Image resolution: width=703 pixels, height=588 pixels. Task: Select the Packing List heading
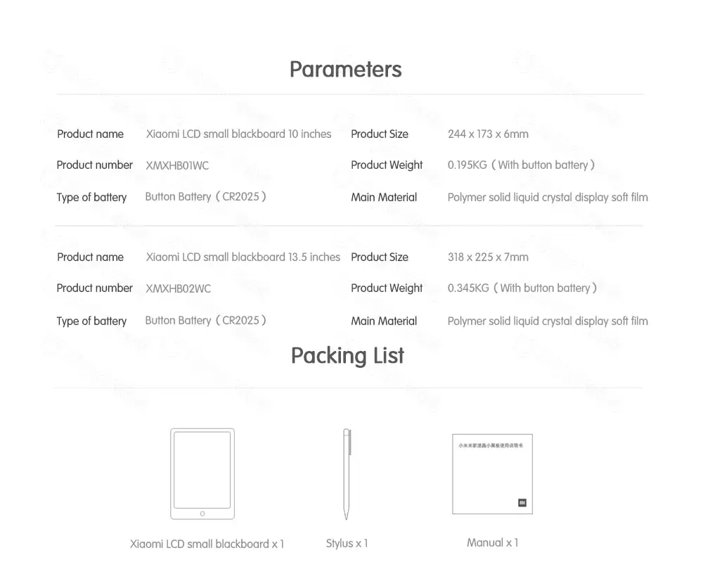347,355
